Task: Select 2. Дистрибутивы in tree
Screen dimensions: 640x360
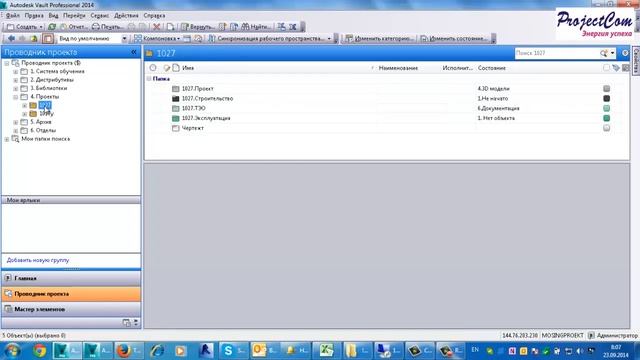Action: click(x=52, y=80)
